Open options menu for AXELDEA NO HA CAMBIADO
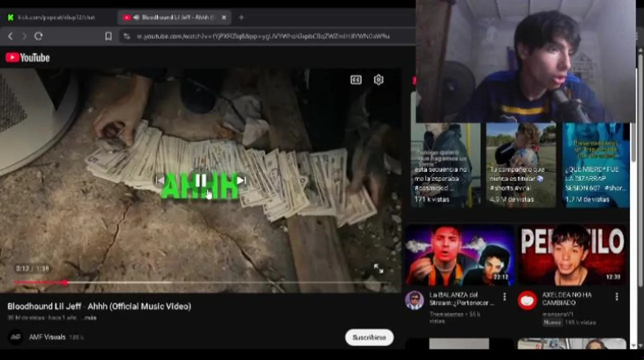This screenshot has height=360, width=644. point(616,297)
